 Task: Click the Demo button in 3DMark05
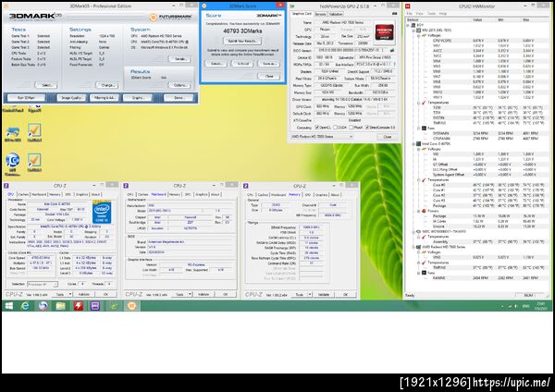[x=179, y=98]
